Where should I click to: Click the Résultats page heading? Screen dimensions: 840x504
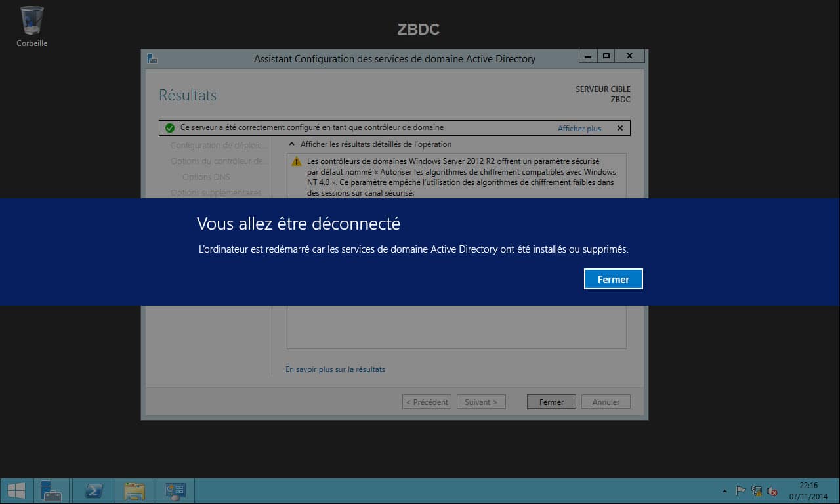[188, 95]
